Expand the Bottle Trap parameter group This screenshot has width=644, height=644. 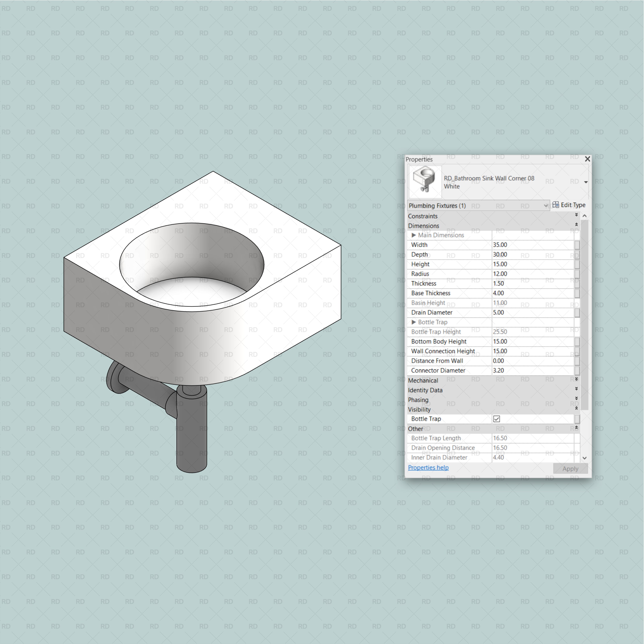tap(414, 322)
